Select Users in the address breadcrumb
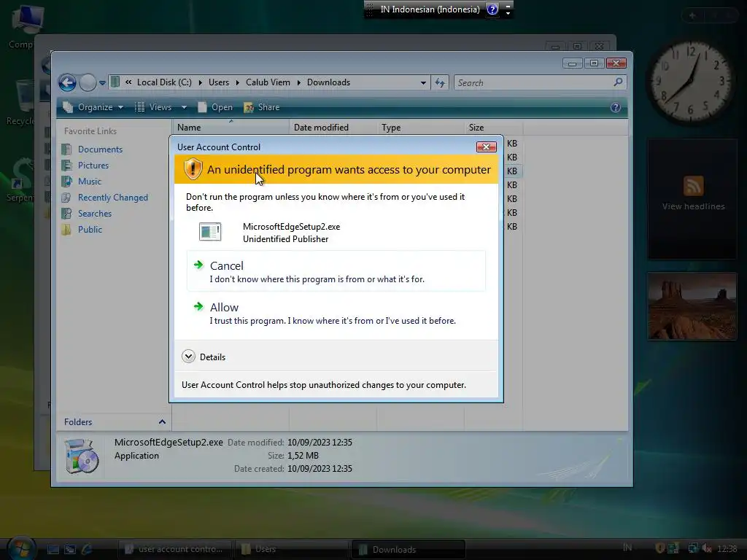 point(219,82)
